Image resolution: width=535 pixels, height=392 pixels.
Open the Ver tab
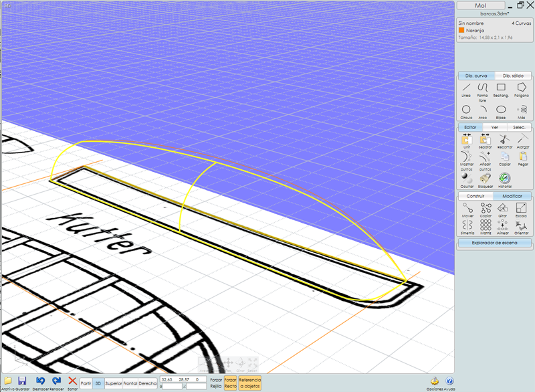(495, 127)
